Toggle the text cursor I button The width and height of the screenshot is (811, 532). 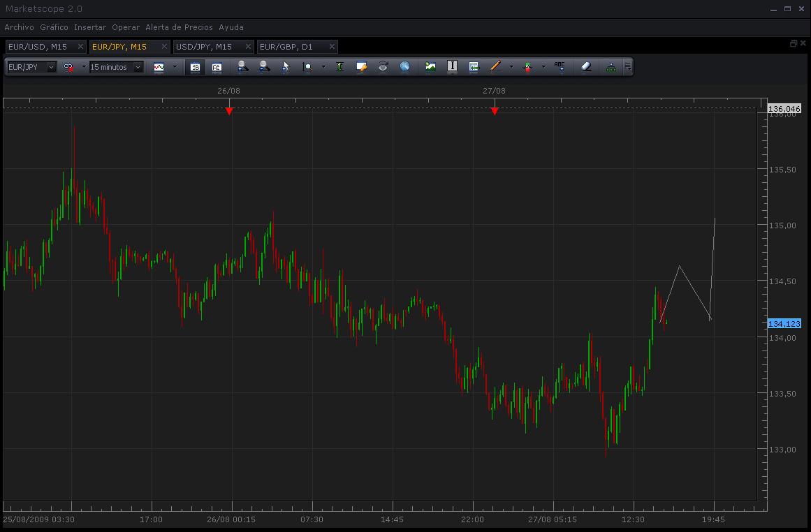click(x=452, y=67)
